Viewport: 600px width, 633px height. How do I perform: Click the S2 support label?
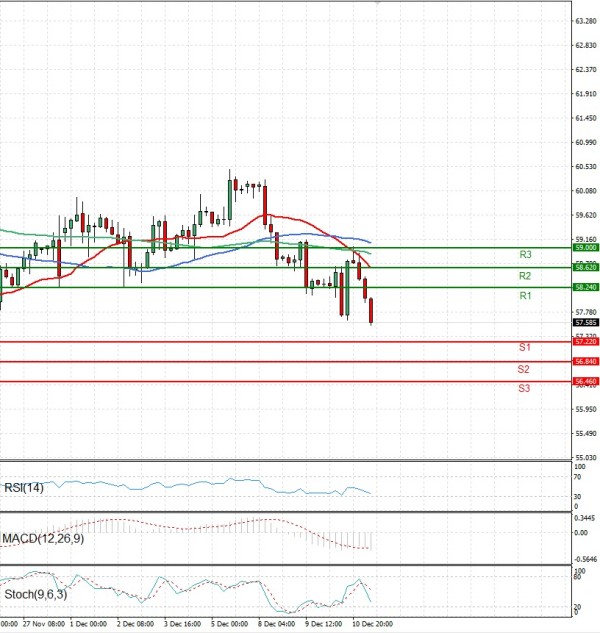tap(524, 369)
